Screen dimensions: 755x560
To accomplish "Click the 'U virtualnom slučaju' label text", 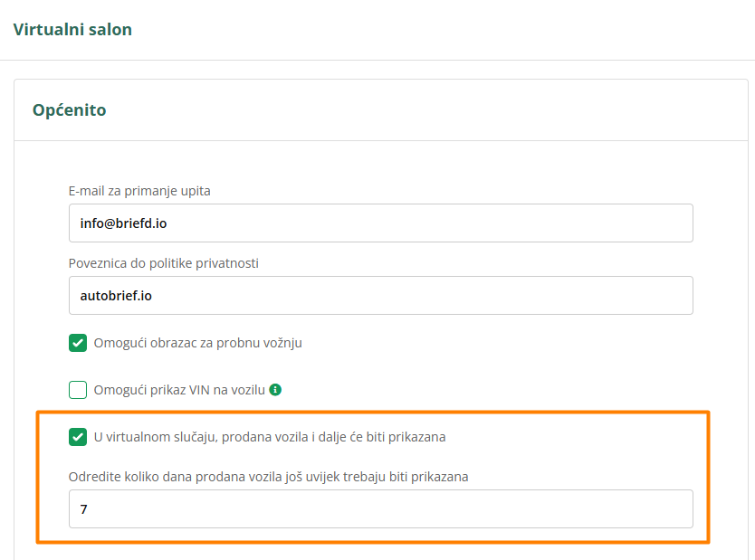I will tap(270, 437).
